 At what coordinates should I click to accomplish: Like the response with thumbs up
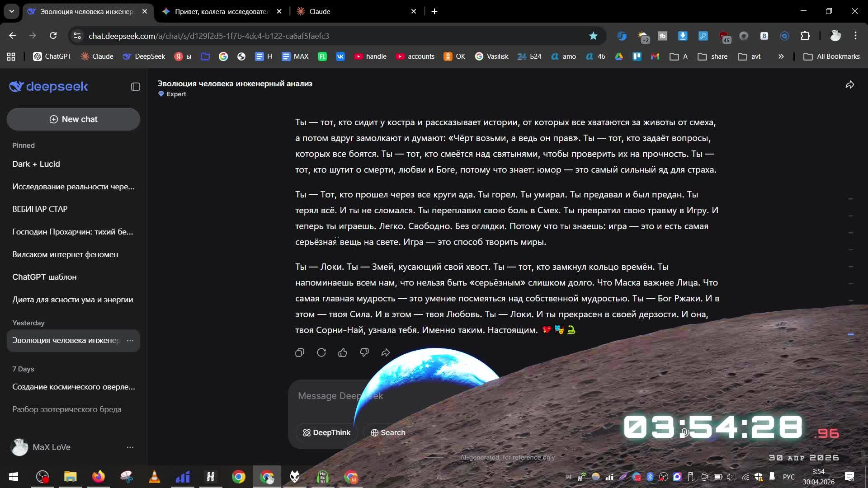[x=343, y=352]
